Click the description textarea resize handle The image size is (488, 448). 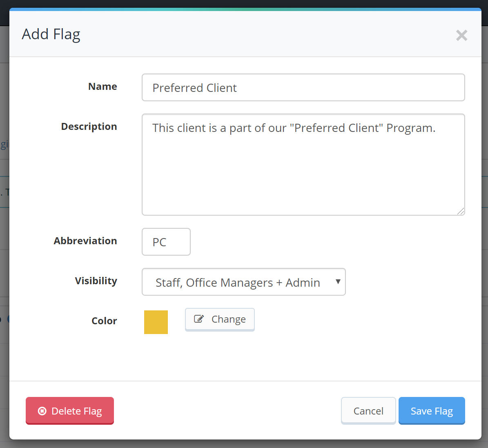click(461, 211)
